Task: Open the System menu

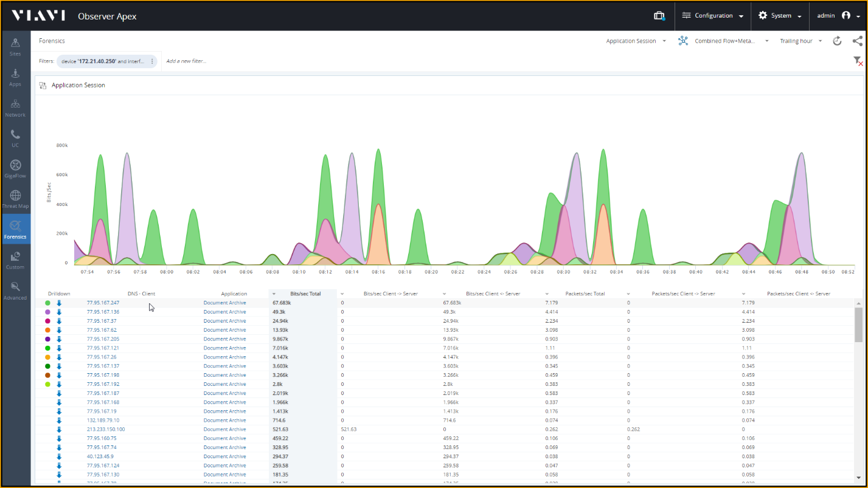Action: pyautogui.click(x=780, y=16)
